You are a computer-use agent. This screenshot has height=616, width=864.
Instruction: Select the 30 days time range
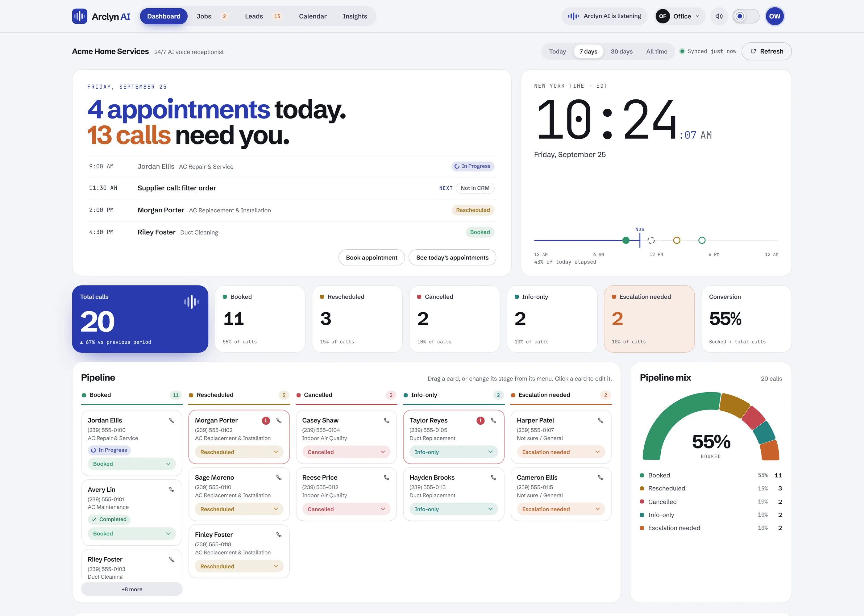click(621, 51)
